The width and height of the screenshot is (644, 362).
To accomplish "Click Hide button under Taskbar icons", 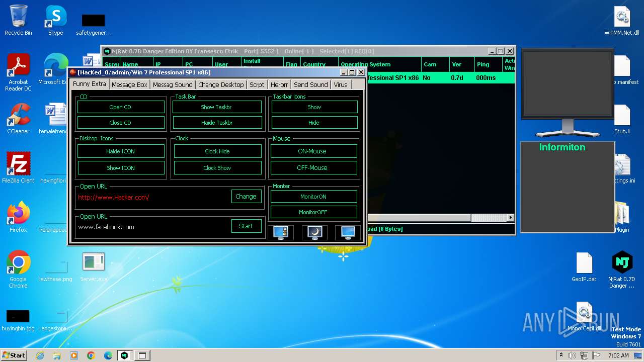I will [314, 123].
